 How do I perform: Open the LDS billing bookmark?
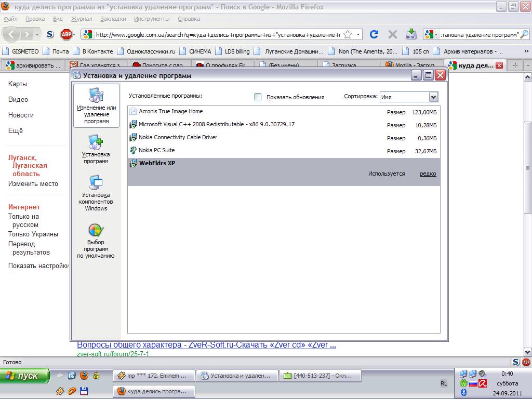[233, 51]
